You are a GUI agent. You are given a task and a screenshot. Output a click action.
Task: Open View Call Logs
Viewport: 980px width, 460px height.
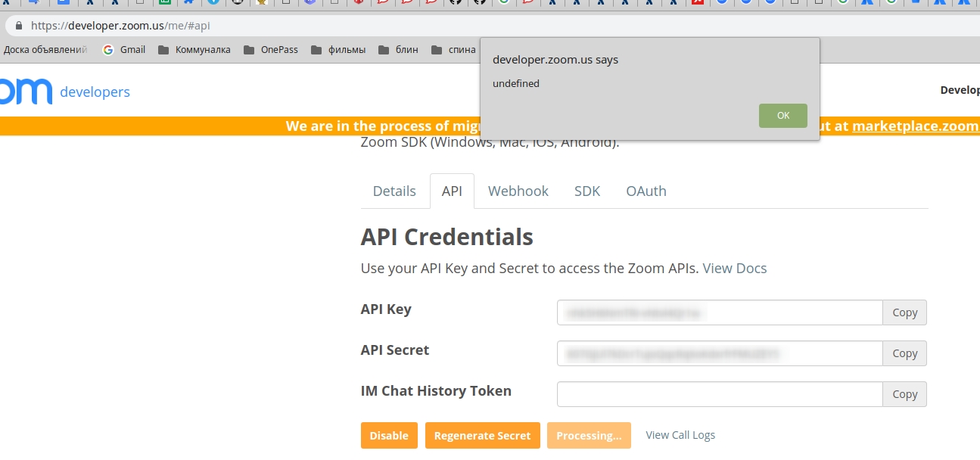click(680, 435)
